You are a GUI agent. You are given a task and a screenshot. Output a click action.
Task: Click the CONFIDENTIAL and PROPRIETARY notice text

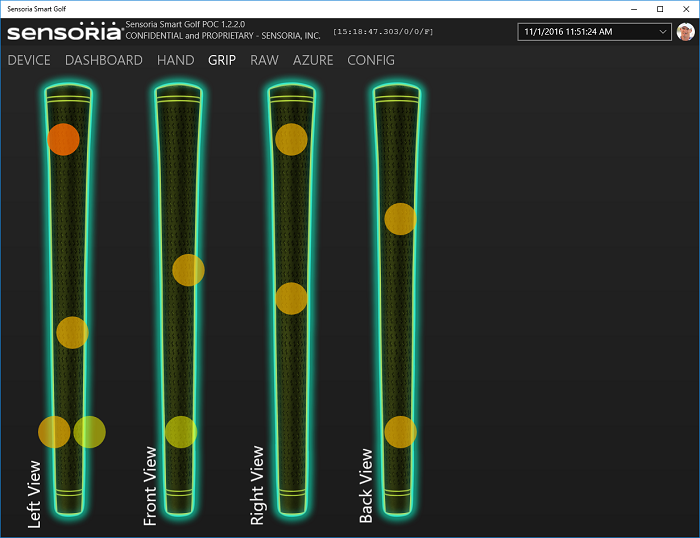click(x=223, y=36)
